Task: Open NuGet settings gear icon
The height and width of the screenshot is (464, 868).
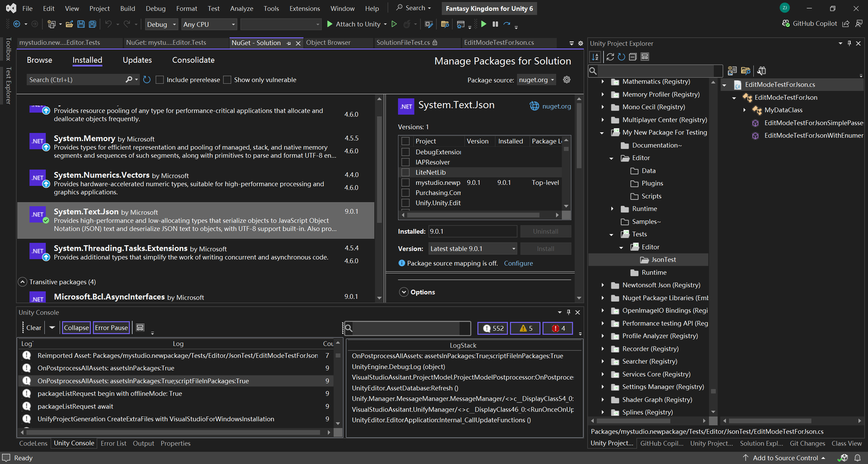Action: coord(566,80)
